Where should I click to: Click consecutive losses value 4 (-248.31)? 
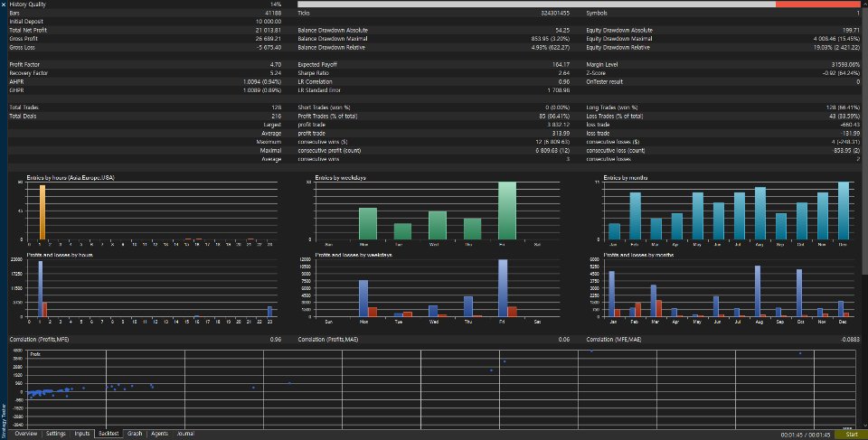point(845,142)
